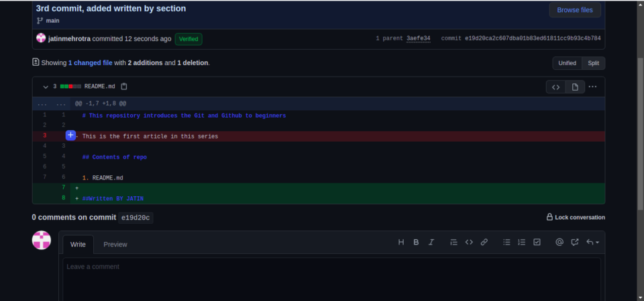The image size is (644, 301).
Task: Click the heading line 'This repository introduces the Git'
Action: 184,116
